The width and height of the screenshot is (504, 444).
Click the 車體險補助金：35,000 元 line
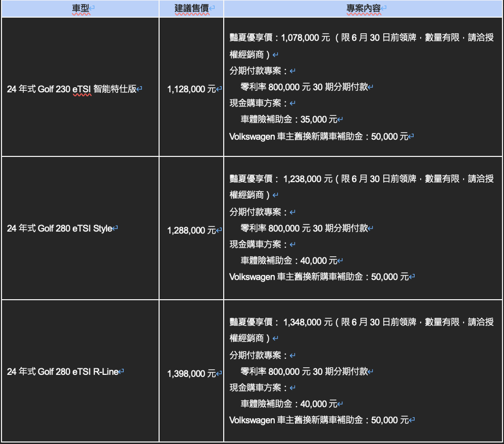point(288,120)
